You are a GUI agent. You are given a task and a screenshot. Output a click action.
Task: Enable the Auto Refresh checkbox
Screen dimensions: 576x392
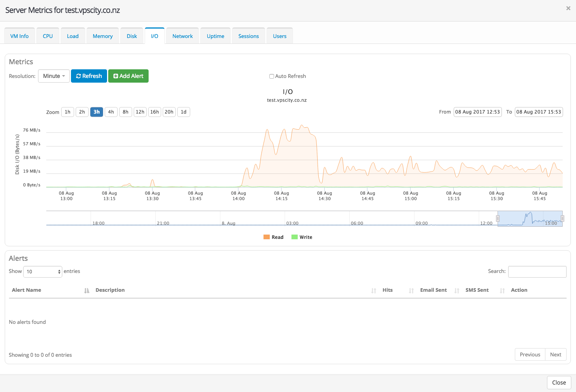[271, 76]
